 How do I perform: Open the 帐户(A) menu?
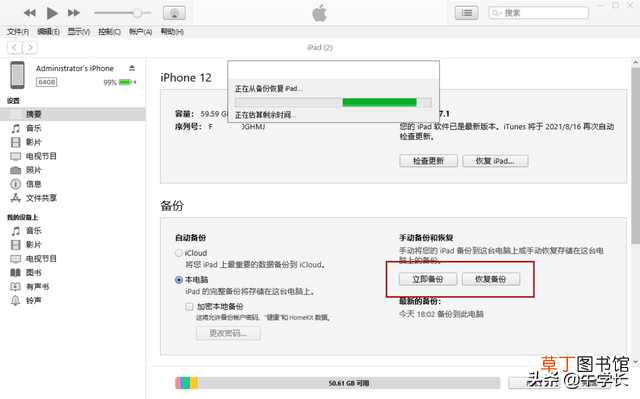click(x=140, y=32)
